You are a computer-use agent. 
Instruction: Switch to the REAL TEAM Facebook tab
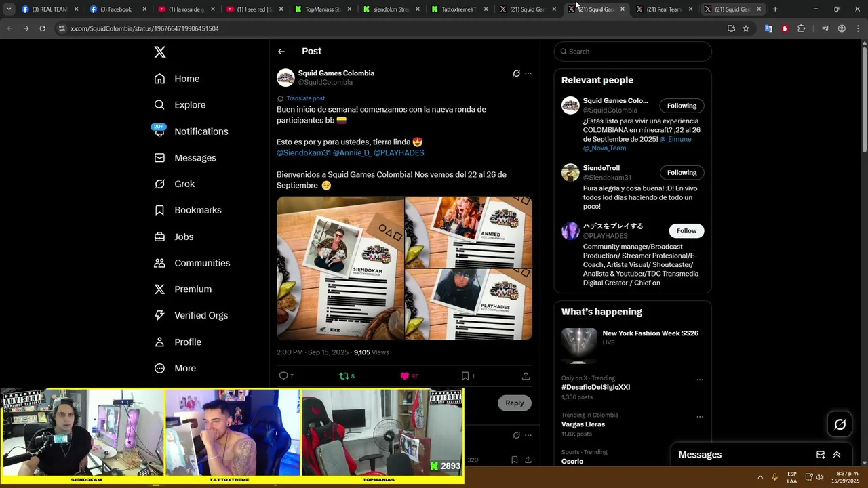click(x=50, y=9)
